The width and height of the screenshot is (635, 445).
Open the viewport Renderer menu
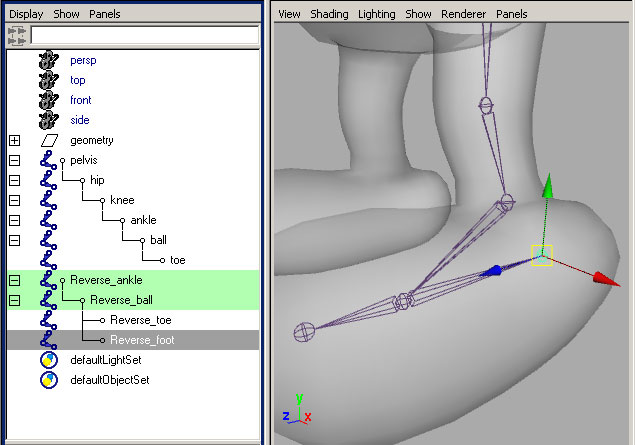pos(464,15)
